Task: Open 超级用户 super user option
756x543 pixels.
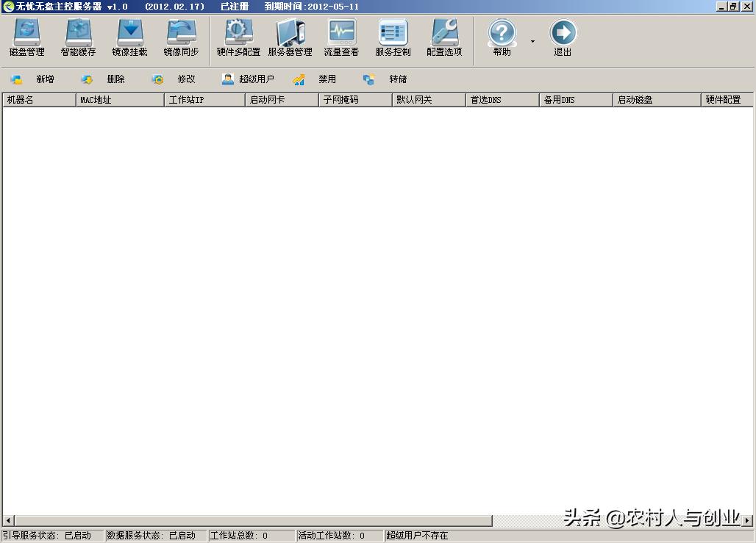Action: [x=248, y=79]
